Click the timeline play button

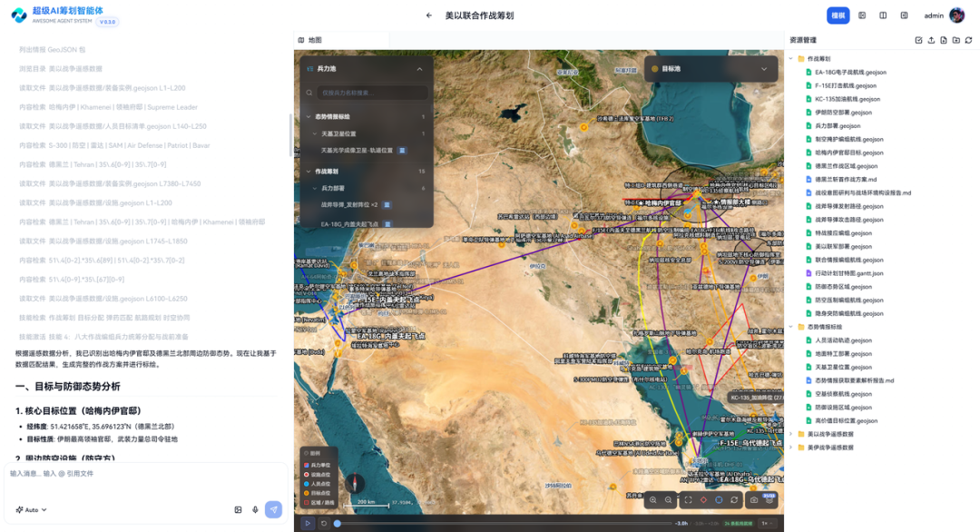tap(308, 523)
